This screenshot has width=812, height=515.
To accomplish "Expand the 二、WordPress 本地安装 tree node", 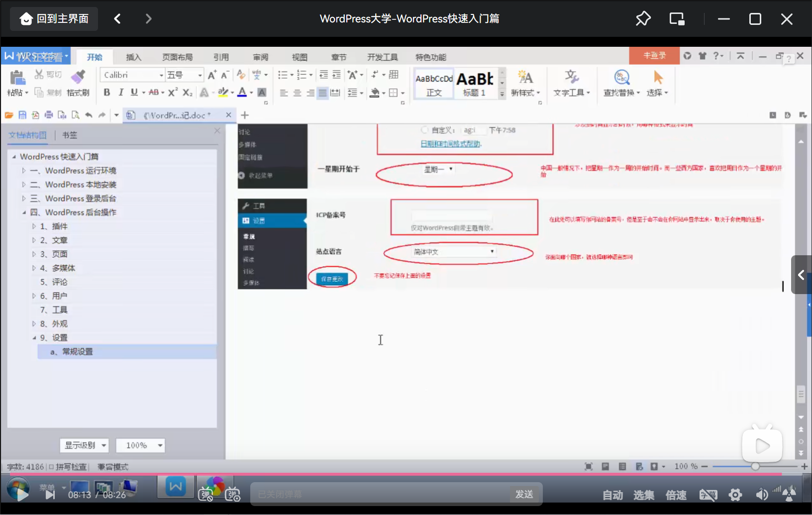I will pyautogui.click(x=24, y=185).
